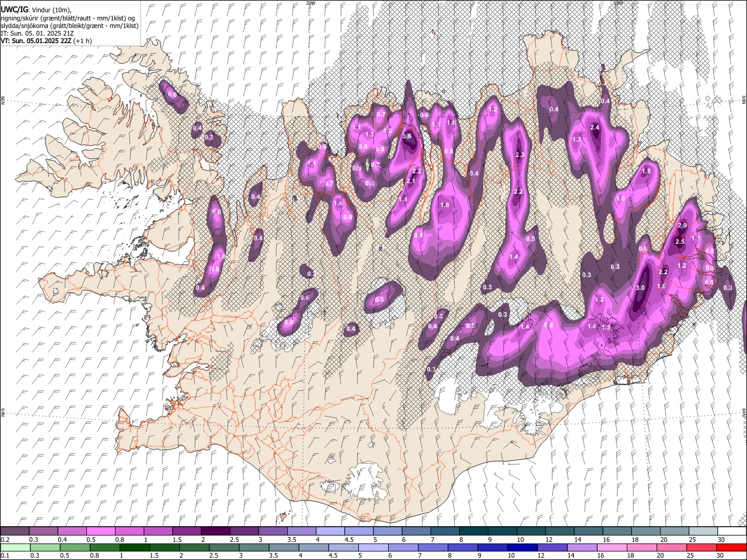Click the 2.5 value label on the map
Screen dimensions: 747x560
click(679, 242)
